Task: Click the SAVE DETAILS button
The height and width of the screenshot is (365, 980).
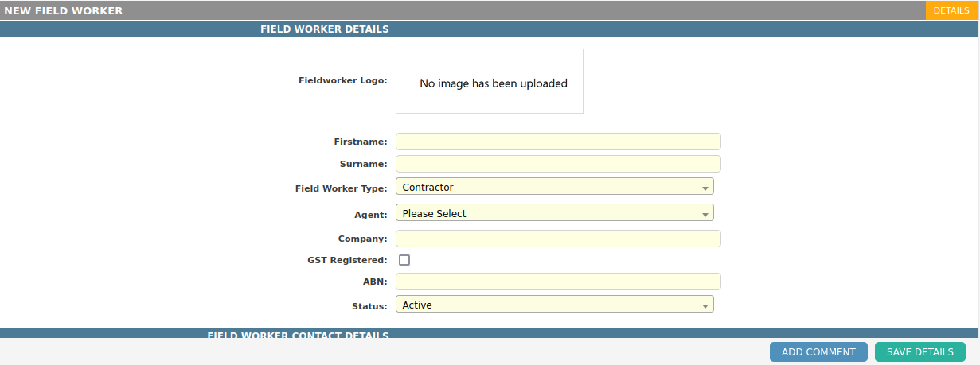Action: (919, 352)
